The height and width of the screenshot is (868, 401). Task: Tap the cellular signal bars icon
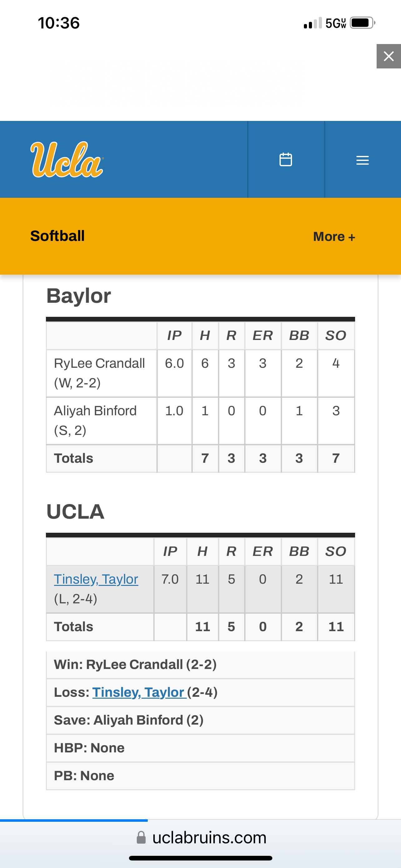coord(313,23)
